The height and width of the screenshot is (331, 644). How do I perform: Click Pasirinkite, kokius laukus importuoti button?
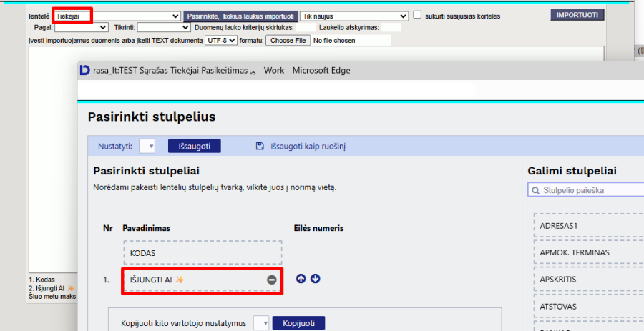(x=240, y=16)
